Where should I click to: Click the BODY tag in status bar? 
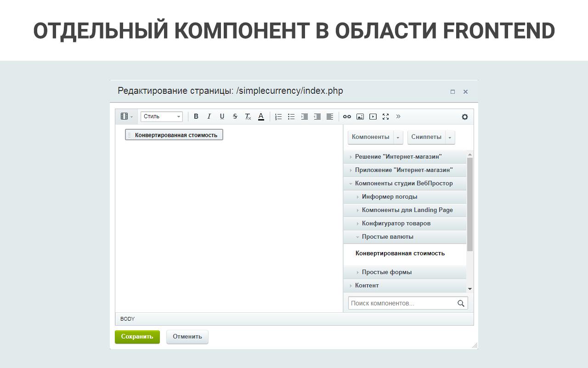tap(128, 319)
